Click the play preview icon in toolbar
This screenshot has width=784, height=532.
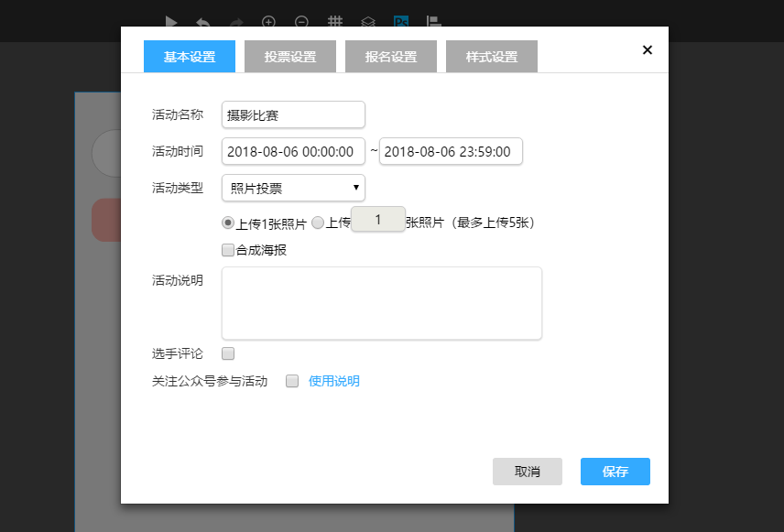171,22
